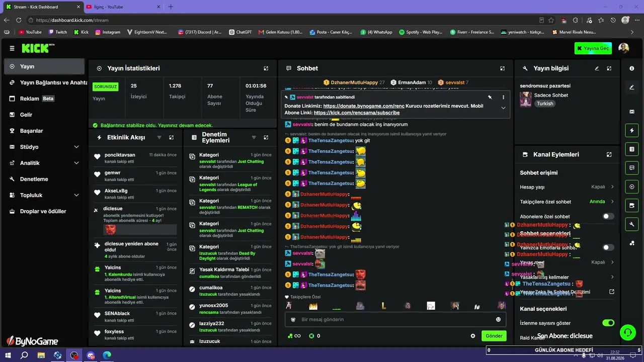The image size is (644, 362).
Task: Open the pinned message three-dot menu
Action: tap(503, 97)
